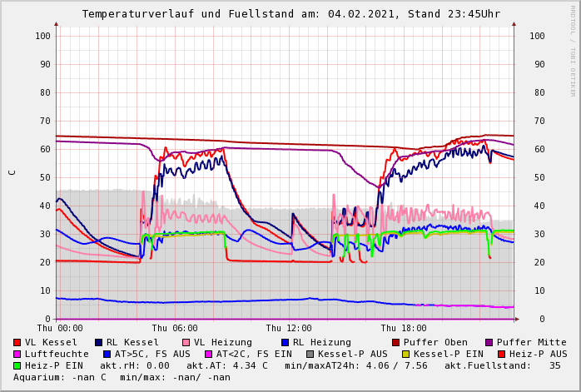The height and width of the screenshot is (392, 581).
Task: Select the pink VL Heizung legend swatch
Action: [186, 342]
